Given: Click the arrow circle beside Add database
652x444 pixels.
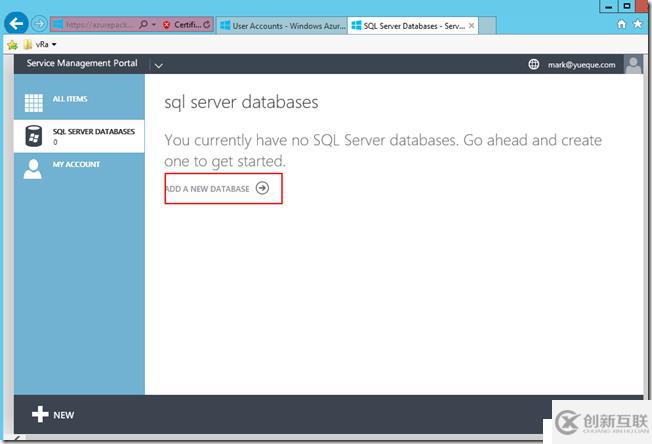Looking at the screenshot, I should coord(262,188).
